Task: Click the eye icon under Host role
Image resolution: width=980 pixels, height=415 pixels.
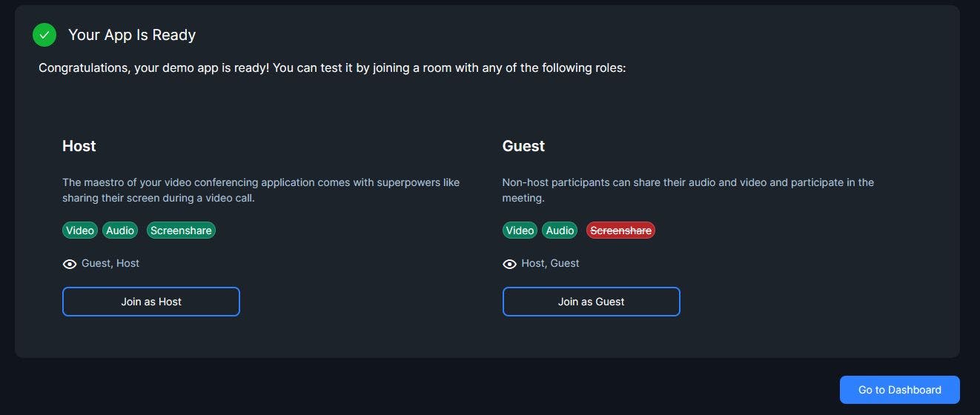Action: pyautogui.click(x=70, y=264)
